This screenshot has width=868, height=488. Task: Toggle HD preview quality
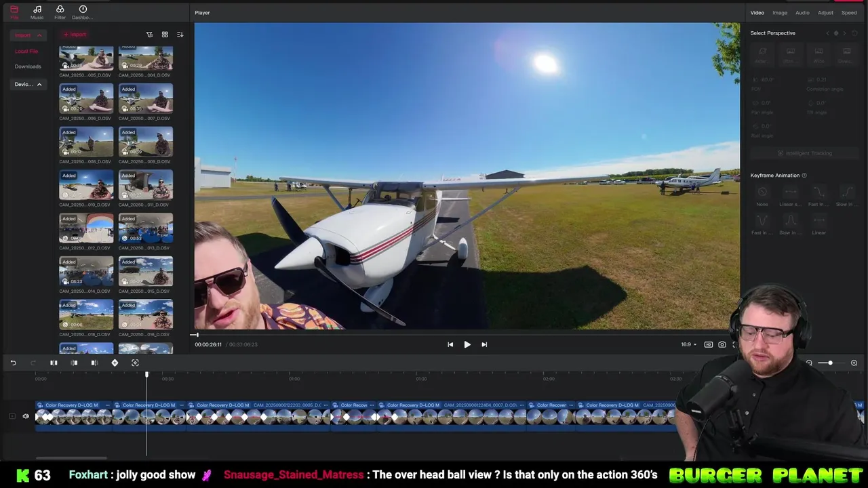pos(709,344)
